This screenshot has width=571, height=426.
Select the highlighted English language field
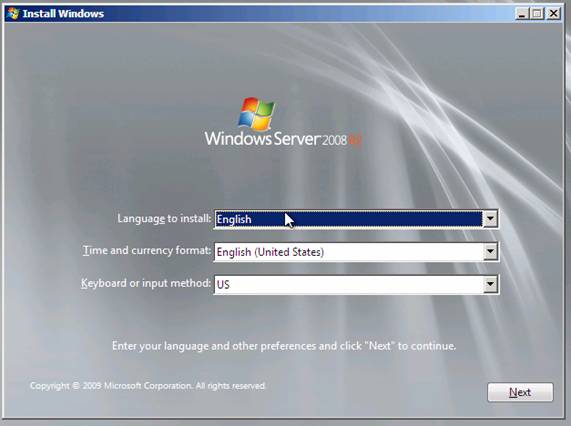[348, 219]
